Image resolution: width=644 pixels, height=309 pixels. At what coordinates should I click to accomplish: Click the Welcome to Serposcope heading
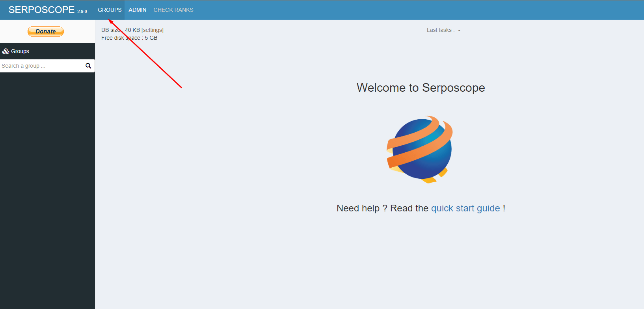point(421,87)
